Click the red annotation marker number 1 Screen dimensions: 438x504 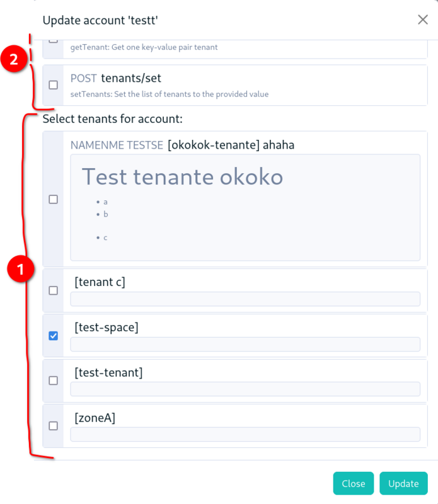point(21,269)
